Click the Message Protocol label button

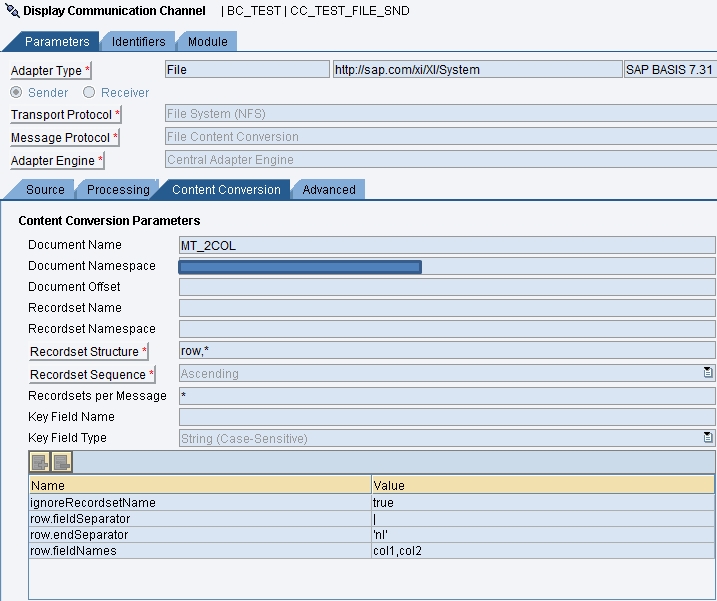click(x=64, y=137)
